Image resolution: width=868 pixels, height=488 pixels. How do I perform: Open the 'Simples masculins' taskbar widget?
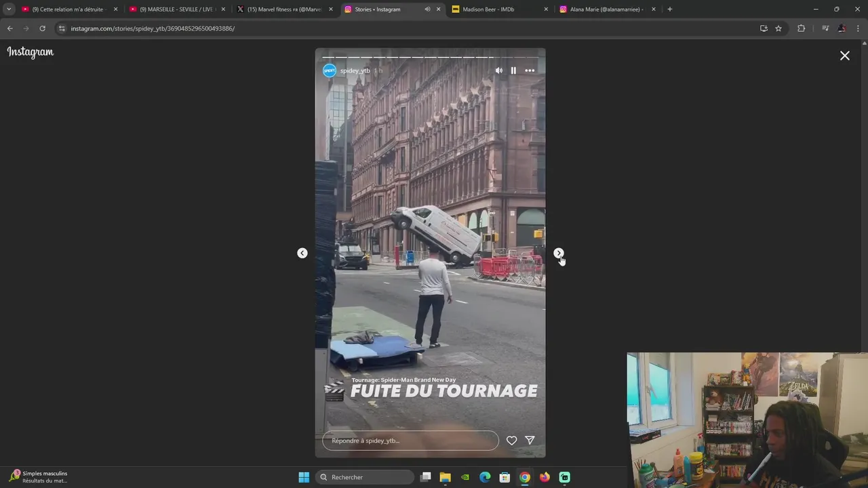tap(39, 476)
